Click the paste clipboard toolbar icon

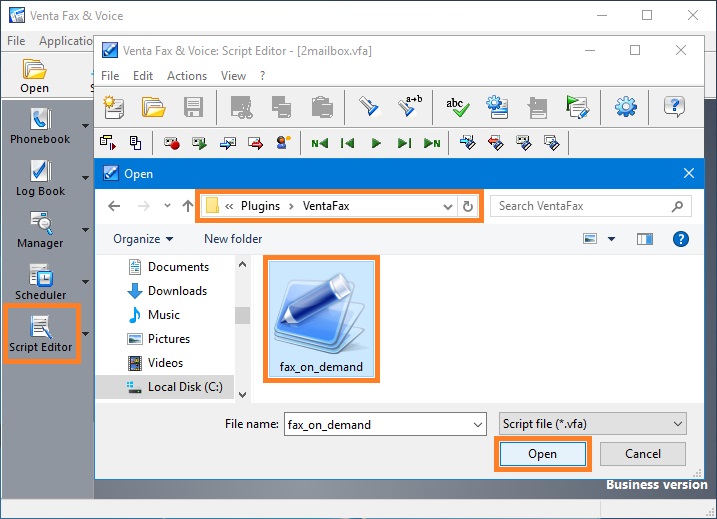click(322, 107)
